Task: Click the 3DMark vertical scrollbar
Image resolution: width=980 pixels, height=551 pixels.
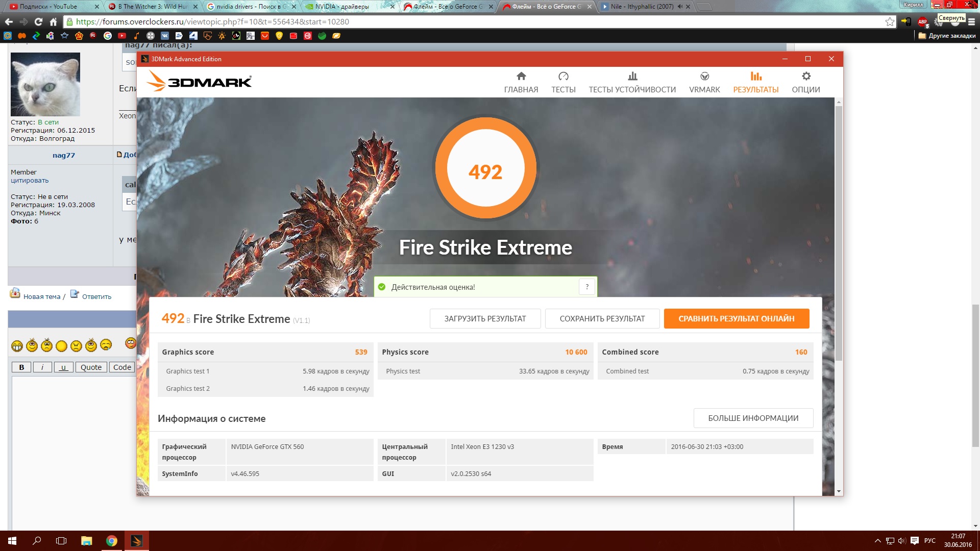Action: point(839,232)
